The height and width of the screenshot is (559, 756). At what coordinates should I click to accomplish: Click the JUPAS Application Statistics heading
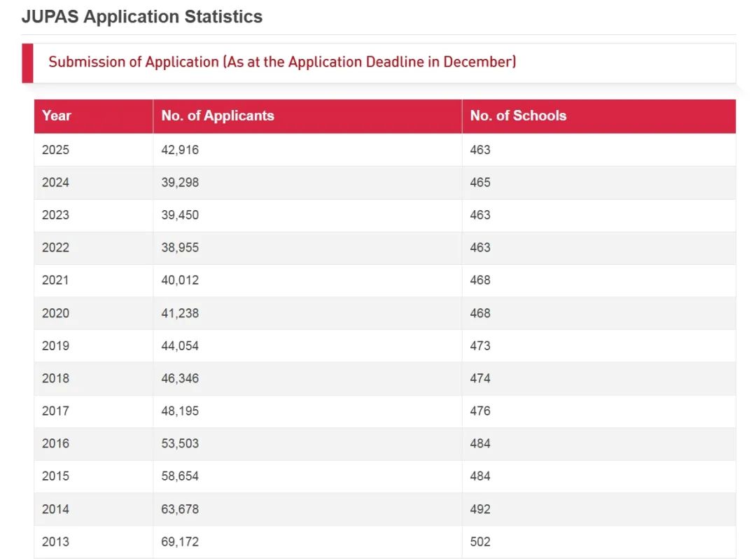[x=141, y=17]
